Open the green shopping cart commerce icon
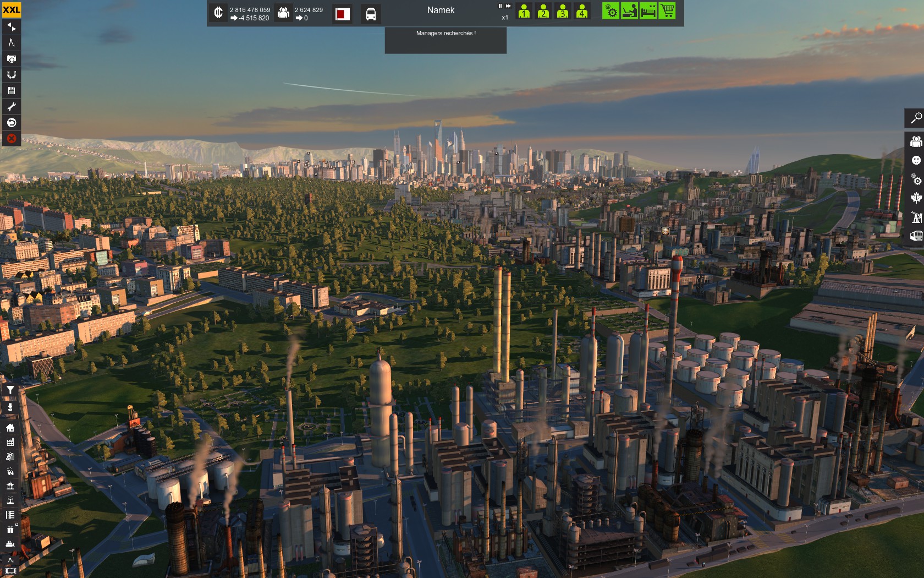 coord(667,11)
